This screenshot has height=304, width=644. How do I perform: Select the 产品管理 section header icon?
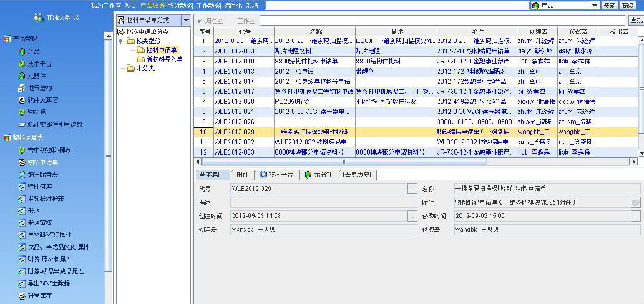pos(7,39)
